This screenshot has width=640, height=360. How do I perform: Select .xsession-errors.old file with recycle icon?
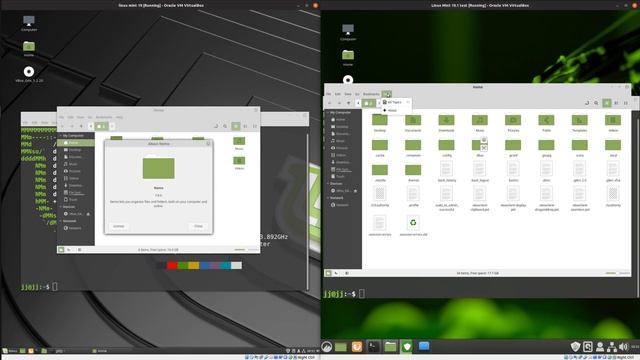[413, 226]
